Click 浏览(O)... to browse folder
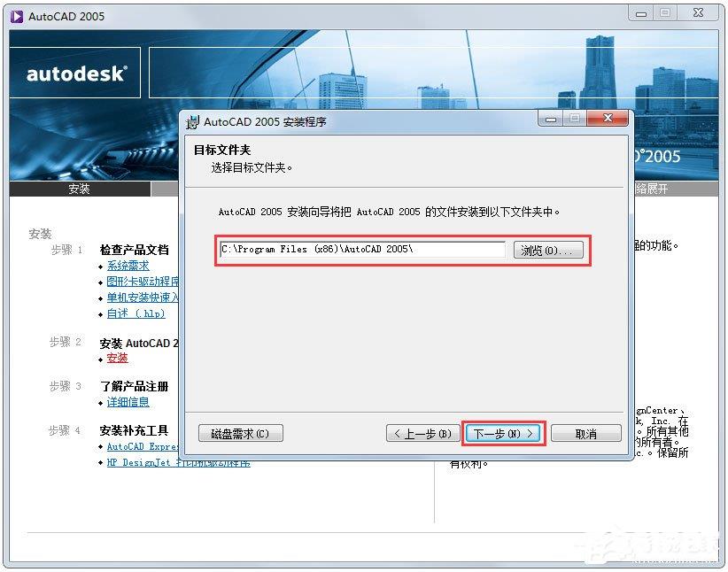The width and height of the screenshot is (728, 572). [x=548, y=251]
